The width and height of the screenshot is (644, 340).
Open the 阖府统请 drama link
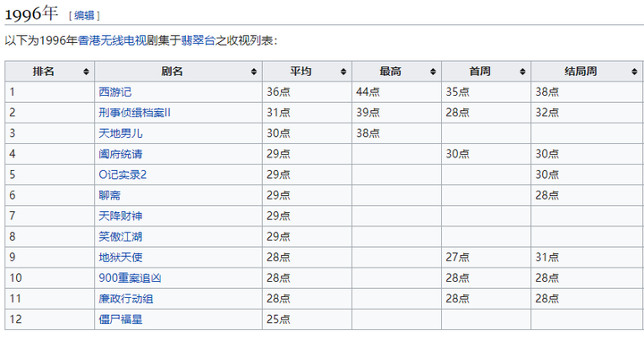[x=121, y=154]
